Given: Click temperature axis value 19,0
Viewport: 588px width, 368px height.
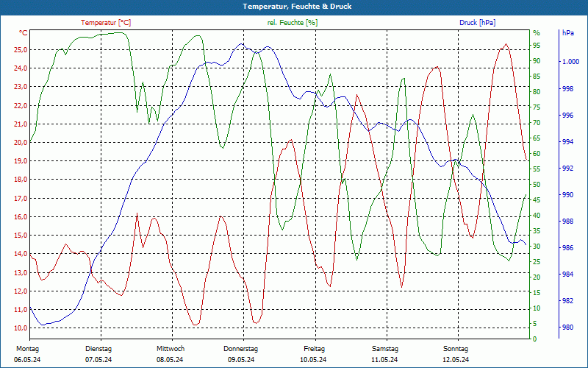Looking at the screenshot, I should point(21,161).
